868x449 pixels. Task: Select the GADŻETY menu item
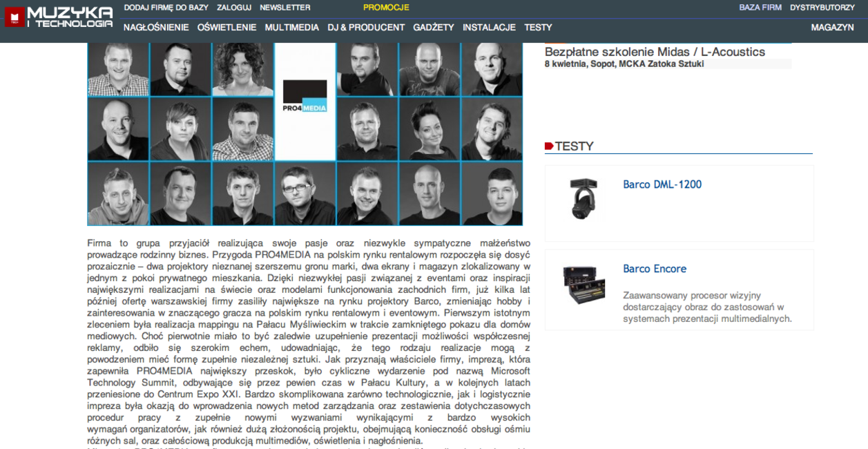(434, 28)
